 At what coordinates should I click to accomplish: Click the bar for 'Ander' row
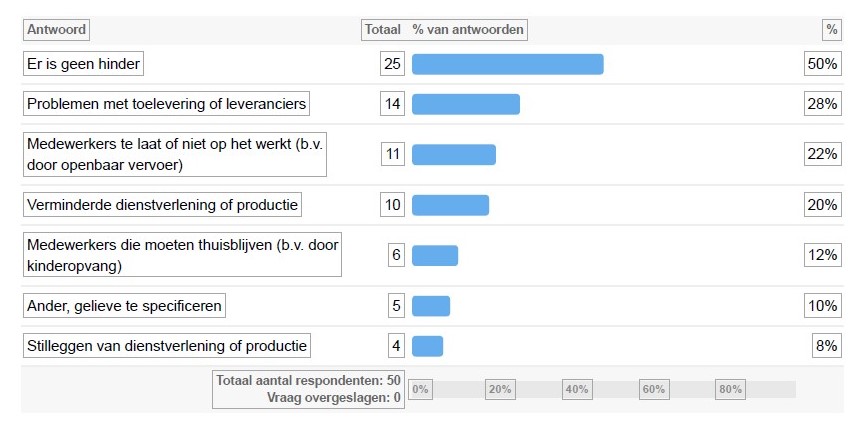431,306
